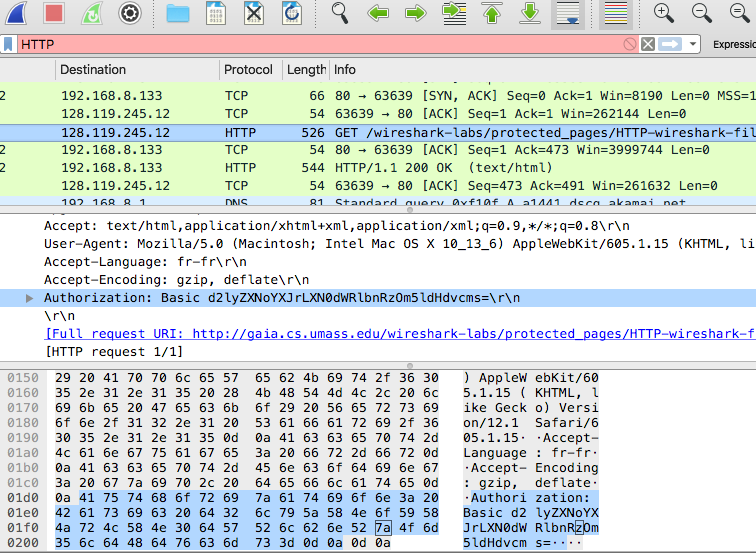The image size is (756, 553).
Task: Start capture with the shark fin icon
Action: (16, 13)
